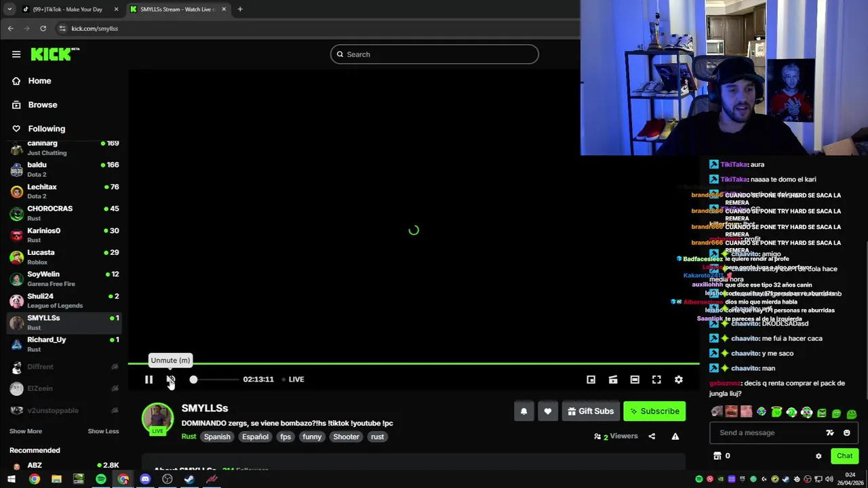Screen dimensions: 868x488
Task: Open offline channel v2unstoppable
Action: [x=64, y=410]
